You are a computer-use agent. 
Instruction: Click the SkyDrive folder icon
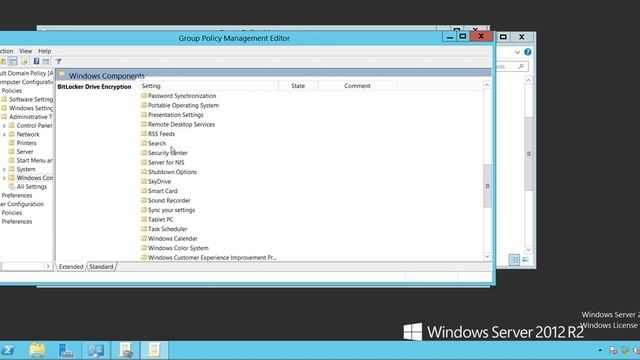pos(144,181)
